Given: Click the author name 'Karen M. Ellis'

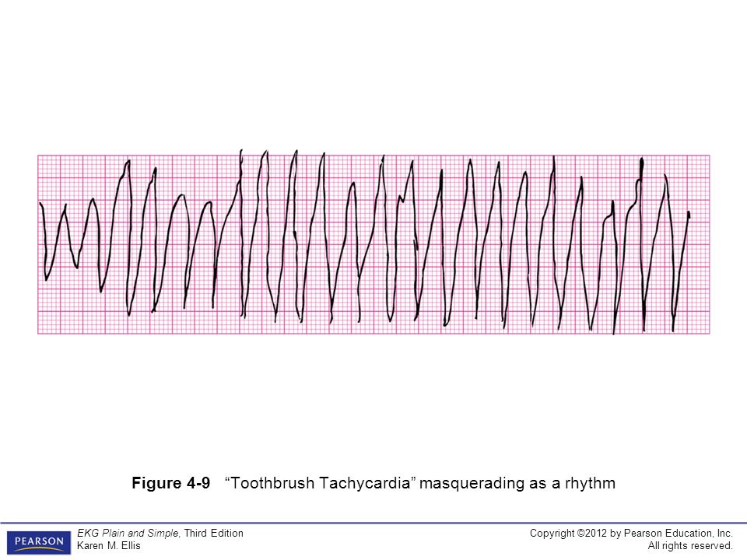Looking at the screenshot, I should pos(109,545).
